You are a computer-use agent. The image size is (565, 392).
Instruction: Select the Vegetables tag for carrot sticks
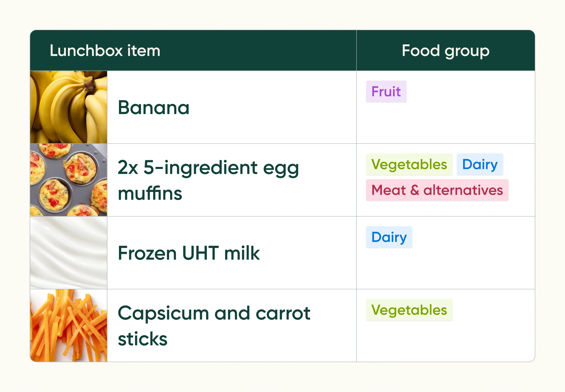[409, 310]
